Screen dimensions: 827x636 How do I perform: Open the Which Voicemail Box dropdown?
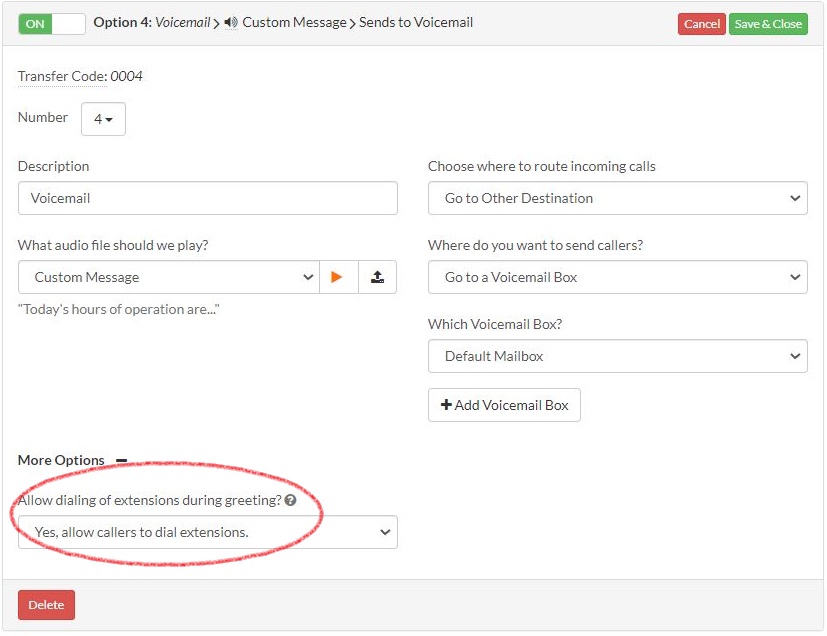pos(617,356)
